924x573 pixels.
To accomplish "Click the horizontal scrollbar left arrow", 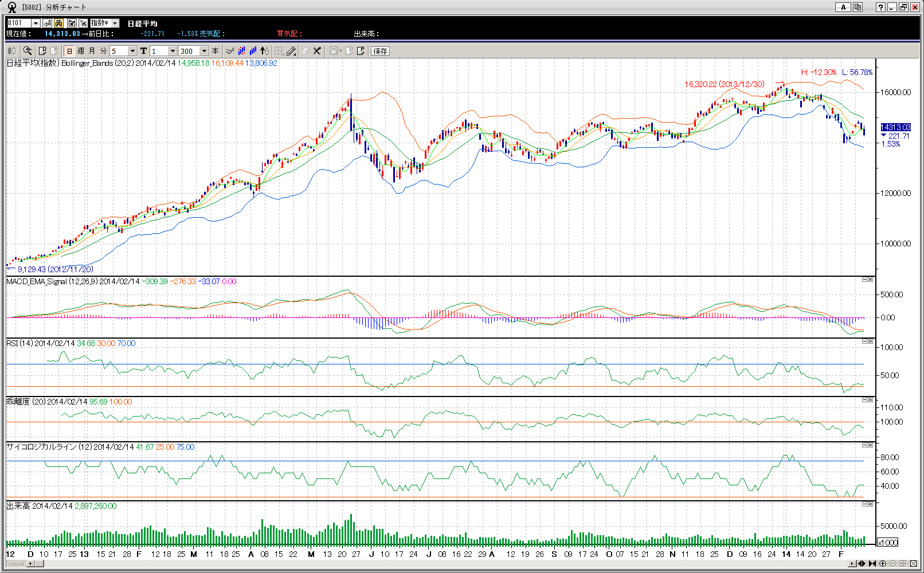I will (30, 564).
